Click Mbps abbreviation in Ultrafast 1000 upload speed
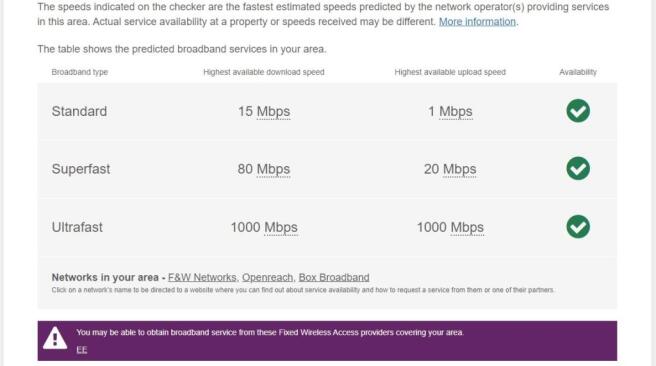The image size is (656, 366). pyautogui.click(x=467, y=228)
